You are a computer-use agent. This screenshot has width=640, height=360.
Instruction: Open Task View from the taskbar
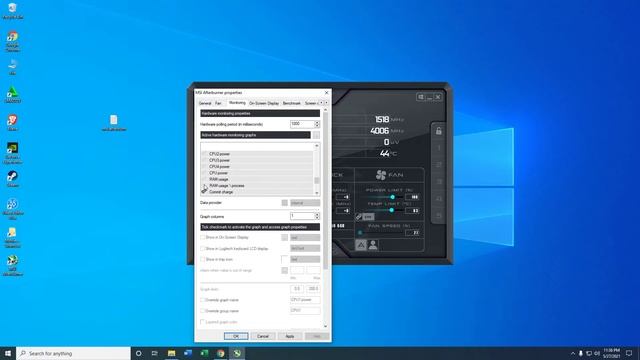[x=155, y=353]
